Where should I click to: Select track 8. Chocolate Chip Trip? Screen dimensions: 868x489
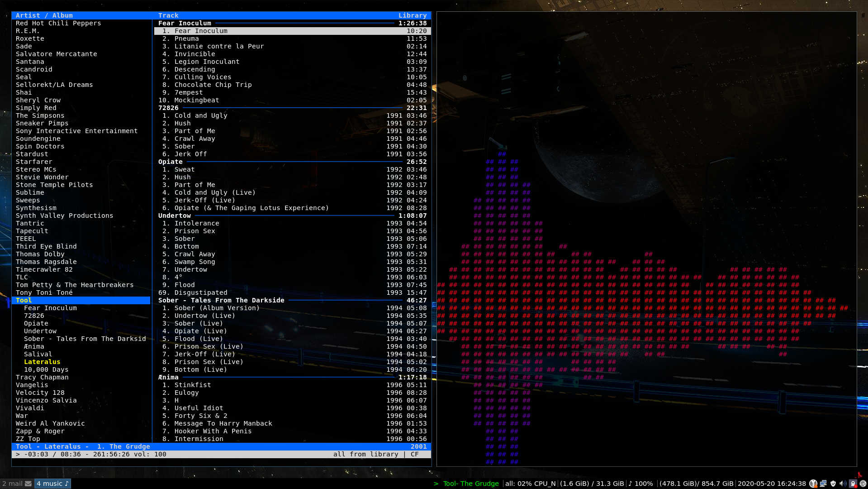coord(292,85)
